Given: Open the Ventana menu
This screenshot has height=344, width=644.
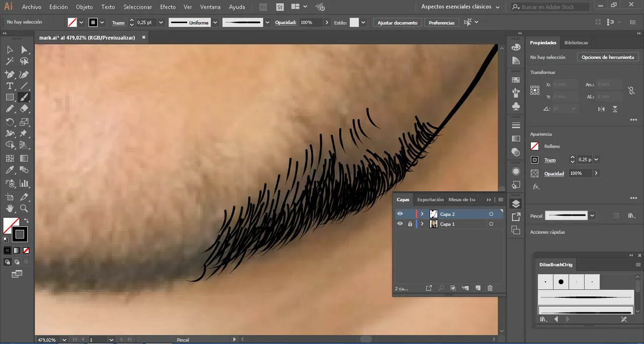Looking at the screenshot, I should pos(210,7).
